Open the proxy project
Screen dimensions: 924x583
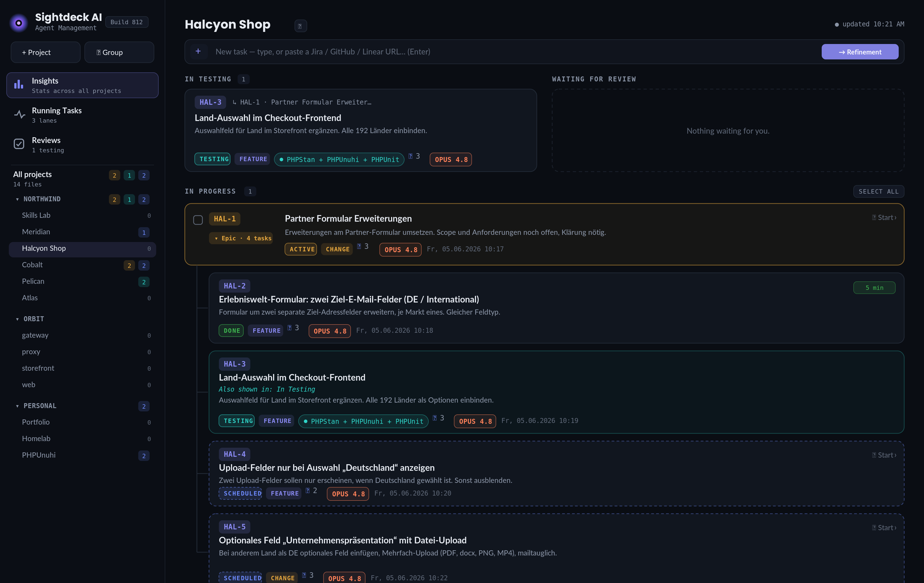click(x=82, y=352)
